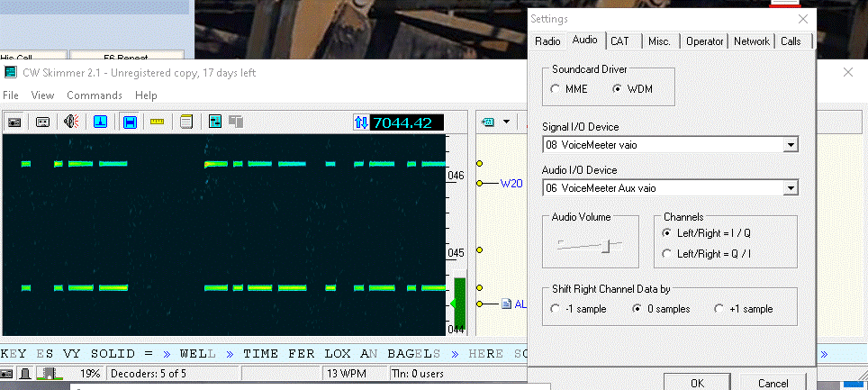
Task: Click the CW Skimmer title bar app icon
Action: click(11, 73)
